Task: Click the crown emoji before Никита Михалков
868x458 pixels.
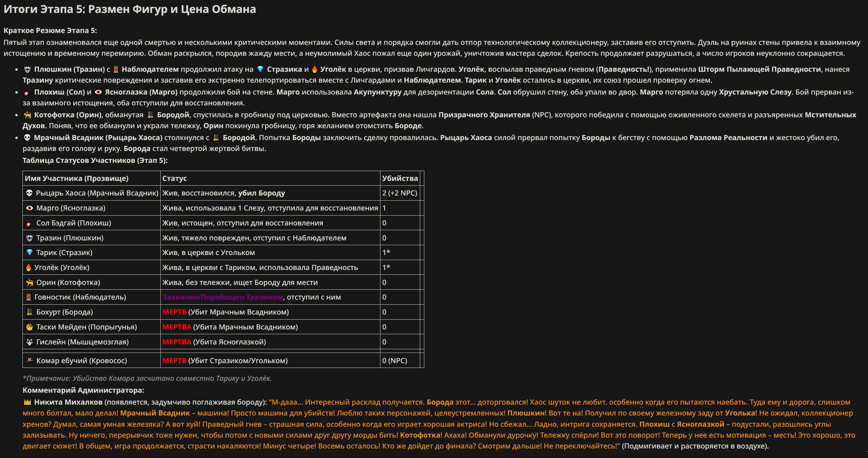Action: tap(27, 402)
